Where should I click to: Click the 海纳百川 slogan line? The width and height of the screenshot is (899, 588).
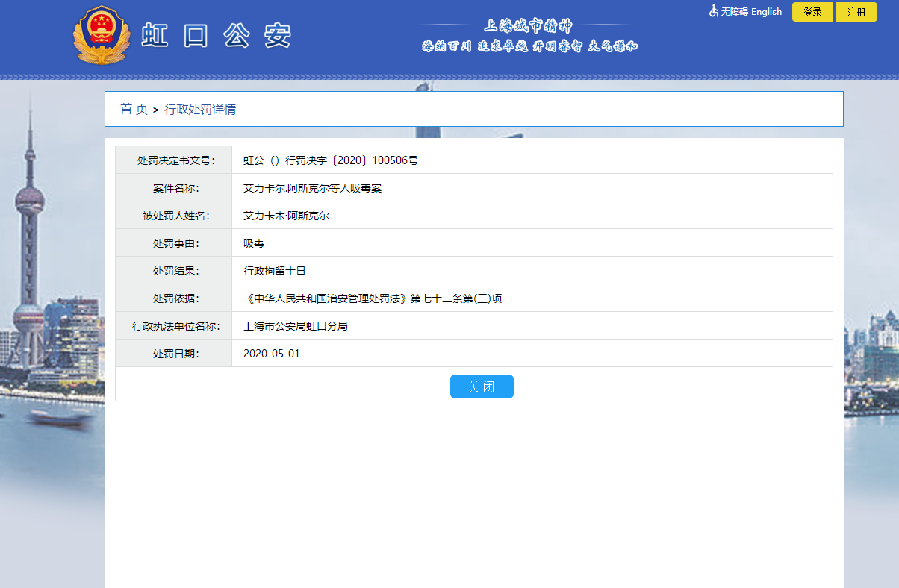click(447, 46)
